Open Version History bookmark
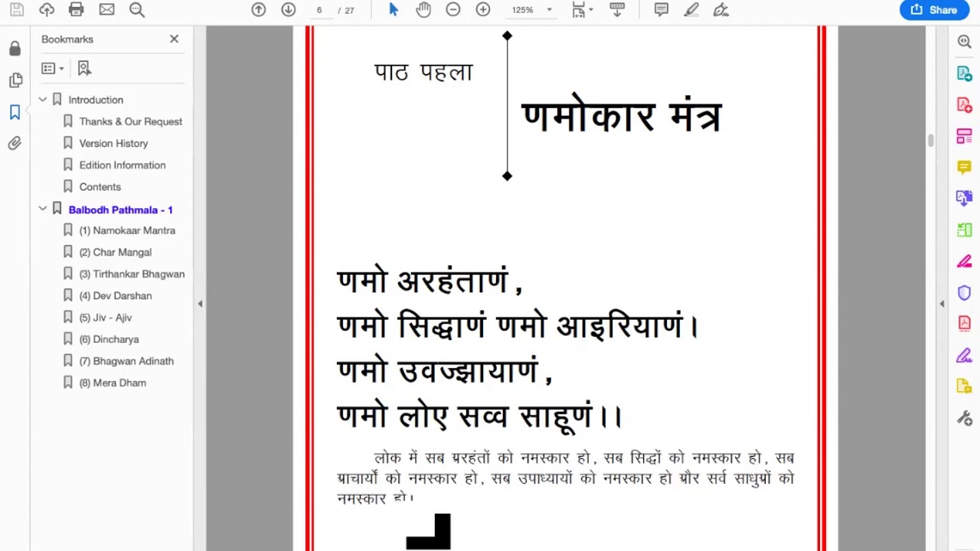The width and height of the screenshot is (980, 551). tap(113, 143)
